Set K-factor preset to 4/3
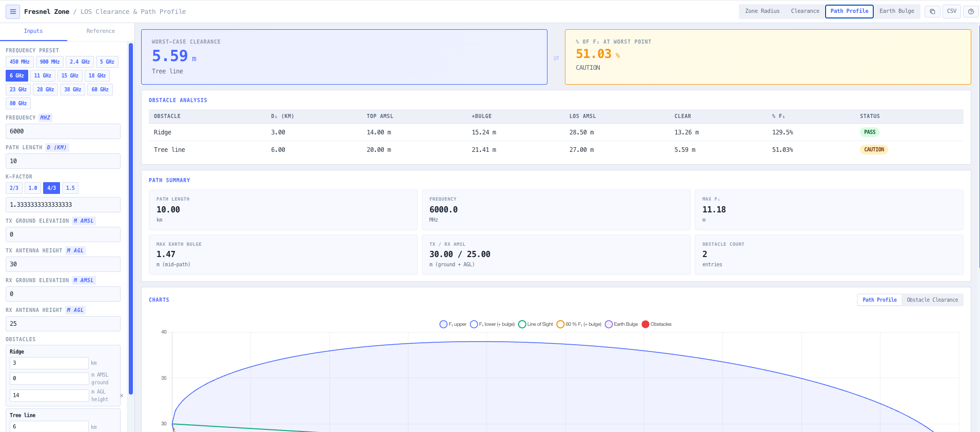980x432 pixels. tap(51, 188)
